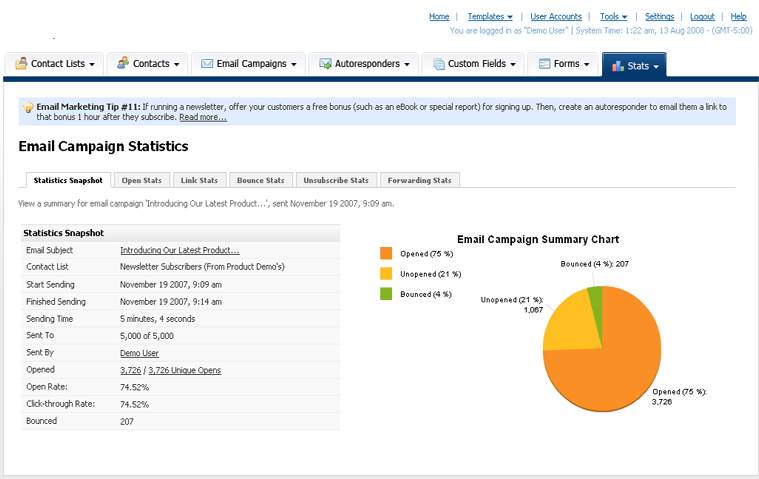Click the Click-through Rate 74.52% value
The width and height of the screenshot is (759, 479).
(135, 404)
